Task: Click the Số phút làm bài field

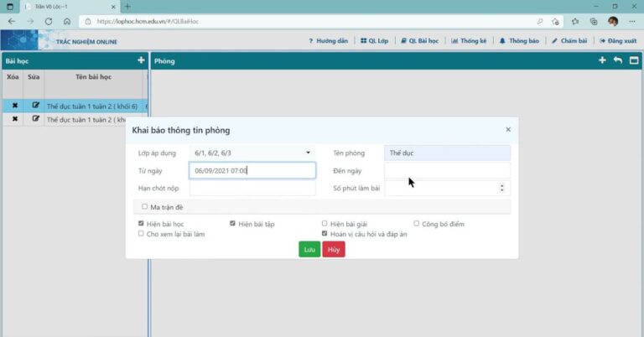Action: point(447,188)
